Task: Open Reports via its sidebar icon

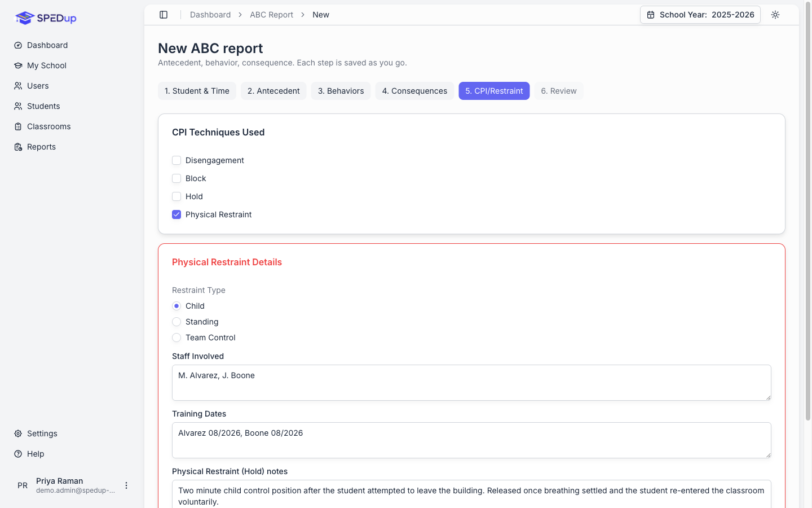Action: (x=18, y=147)
